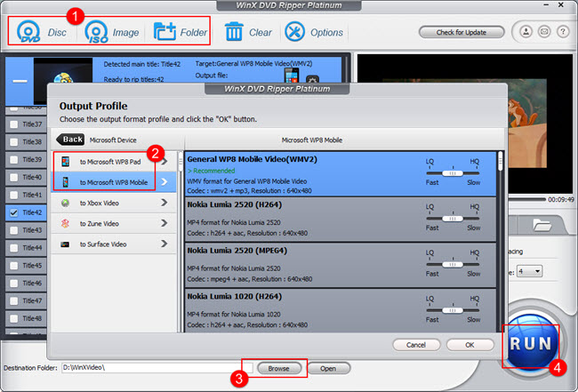Start ripping with the RUN button
This screenshot has height=392, width=578.
click(x=531, y=343)
